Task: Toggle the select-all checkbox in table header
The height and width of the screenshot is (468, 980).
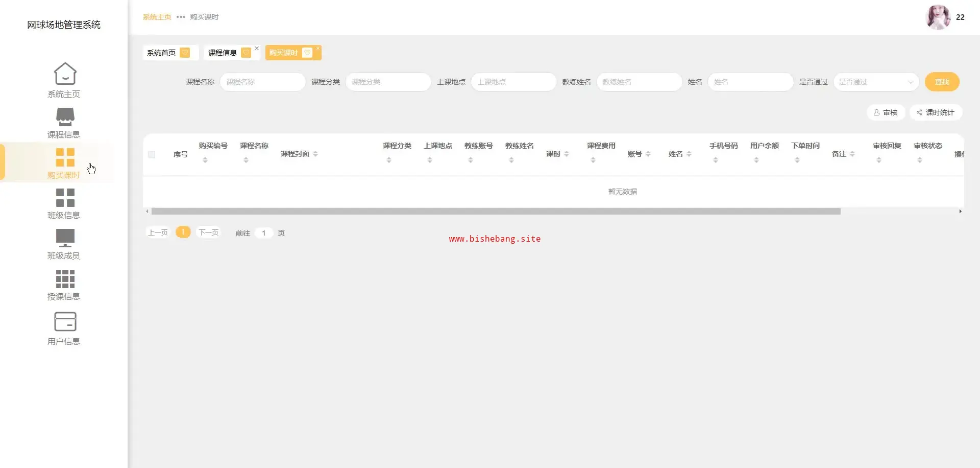Action: coord(152,154)
